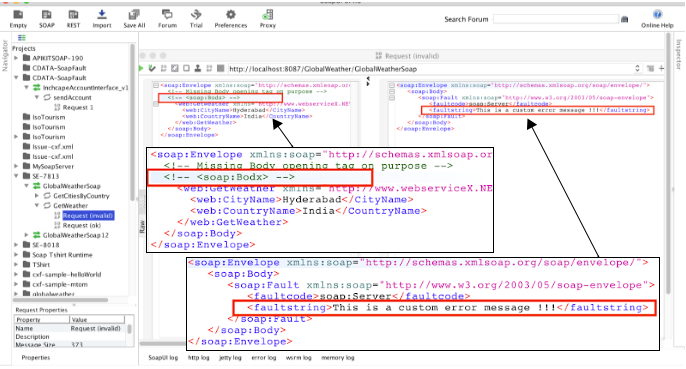Click the main editor vertical scrollbar at right
Screen dimensions: 686x369
click(x=668, y=164)
